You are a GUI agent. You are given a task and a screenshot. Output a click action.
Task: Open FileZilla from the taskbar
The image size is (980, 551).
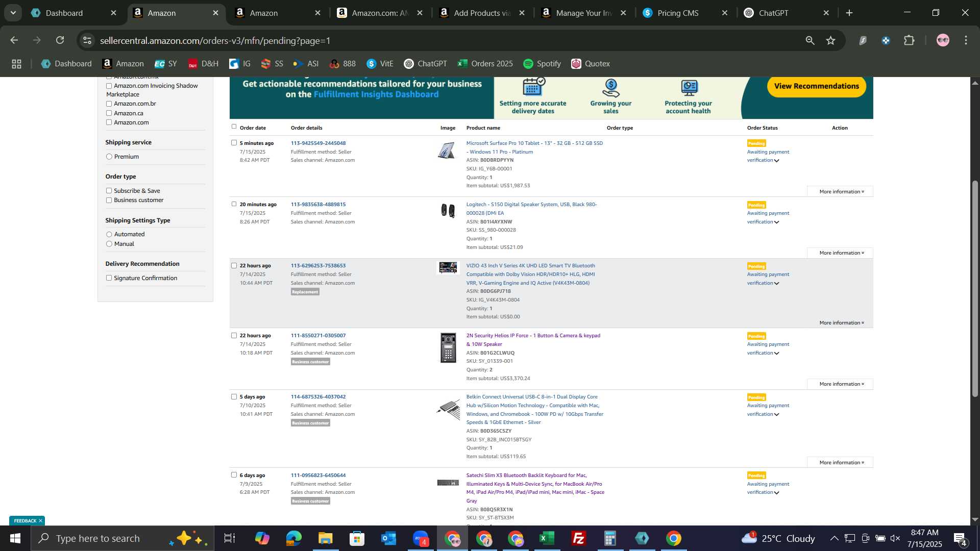point(578,538)
